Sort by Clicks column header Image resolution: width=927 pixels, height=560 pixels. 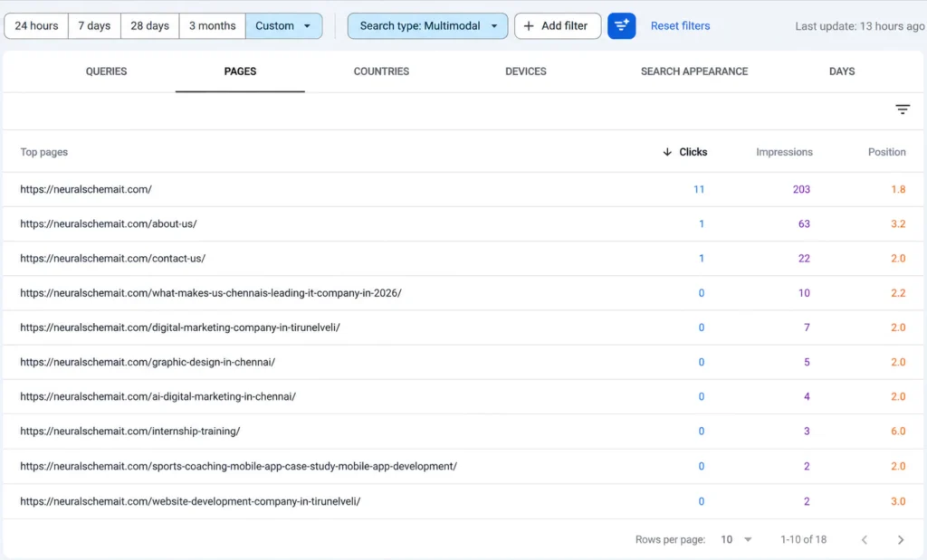pyautogui.click(x=684, y=152)
